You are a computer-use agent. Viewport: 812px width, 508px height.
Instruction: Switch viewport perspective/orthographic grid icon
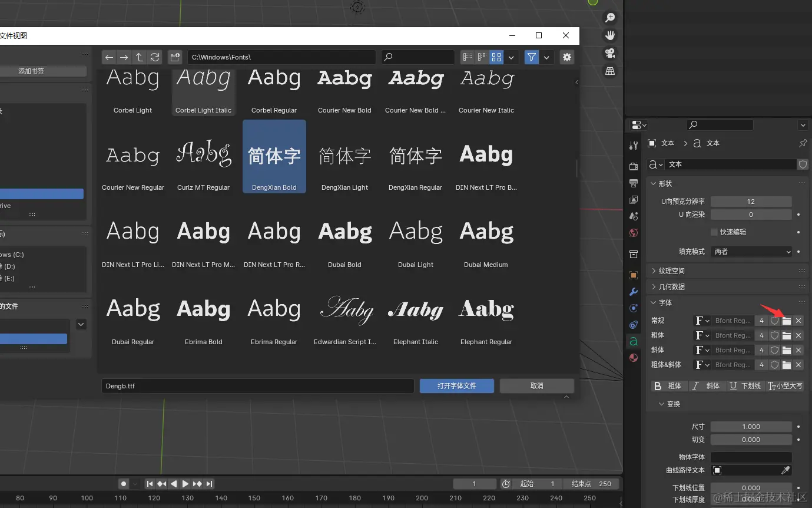coord(610,71)
